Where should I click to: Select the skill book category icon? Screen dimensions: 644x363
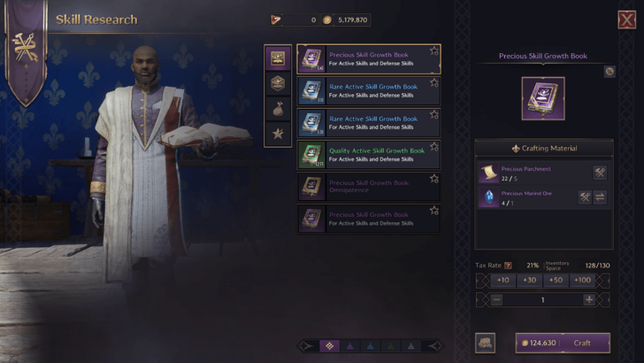278,58
